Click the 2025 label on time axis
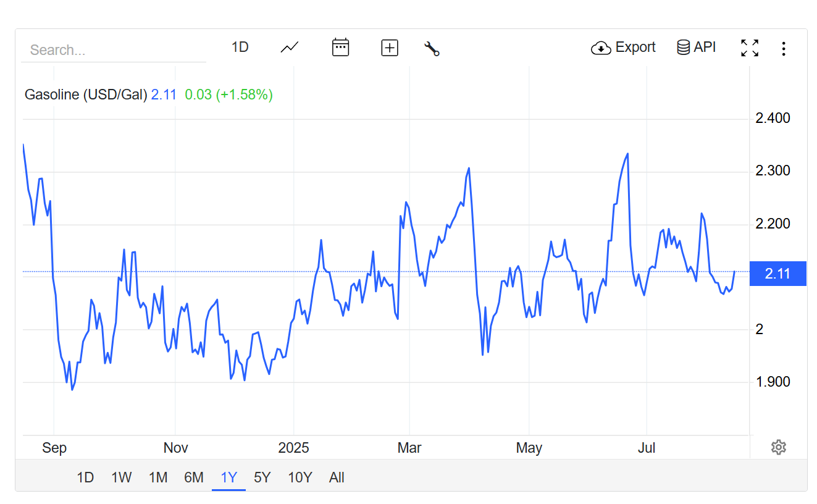 point(294,448)
